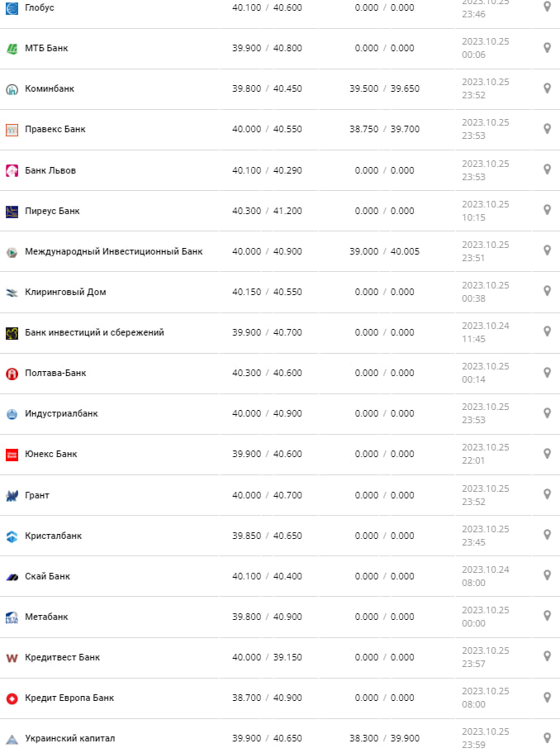Open Банк инвестиций и сбережений page
560x753 pixels.
(94, 332)
